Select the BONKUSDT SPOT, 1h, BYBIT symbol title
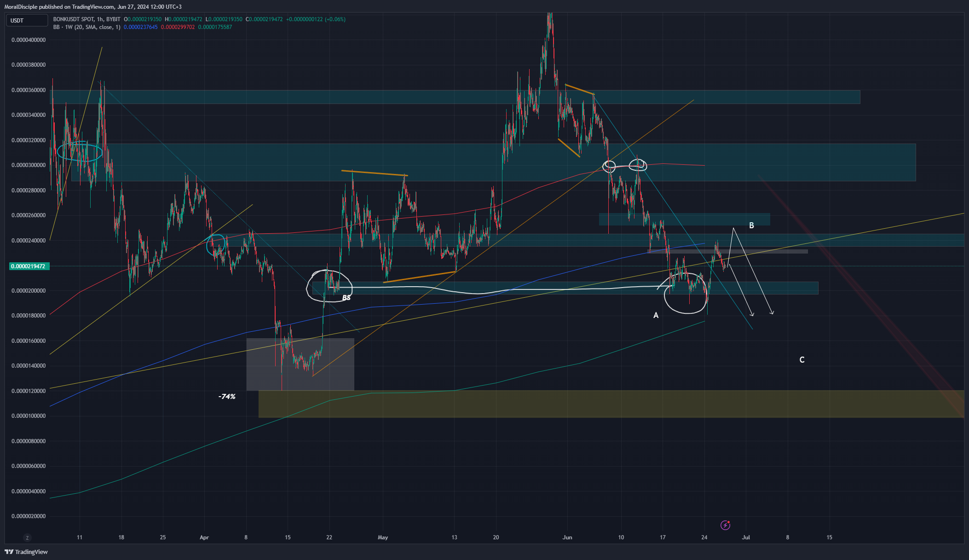This screenshot has width=969, height=560. pyautogui.click(x=87, y=19)
